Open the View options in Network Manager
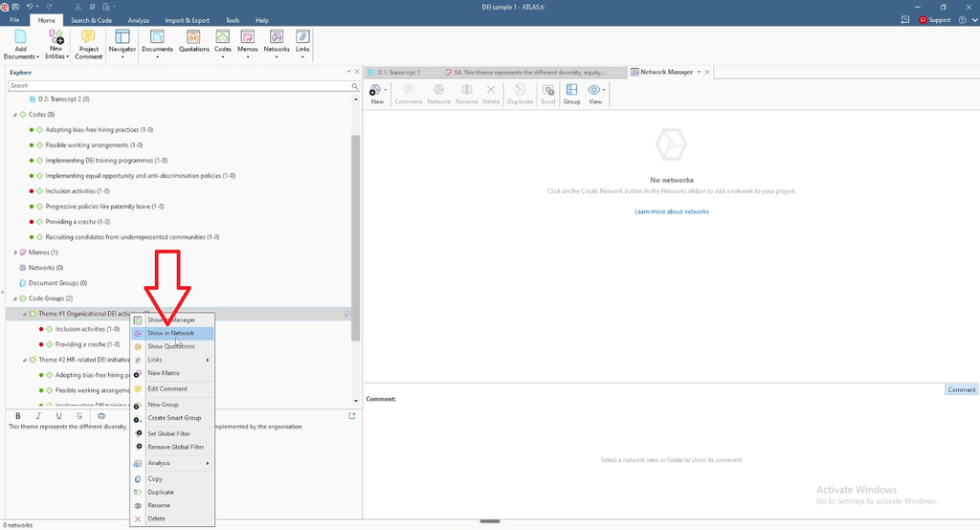The width and height of the screenshot is (980, 530). (x=595, y=95)
